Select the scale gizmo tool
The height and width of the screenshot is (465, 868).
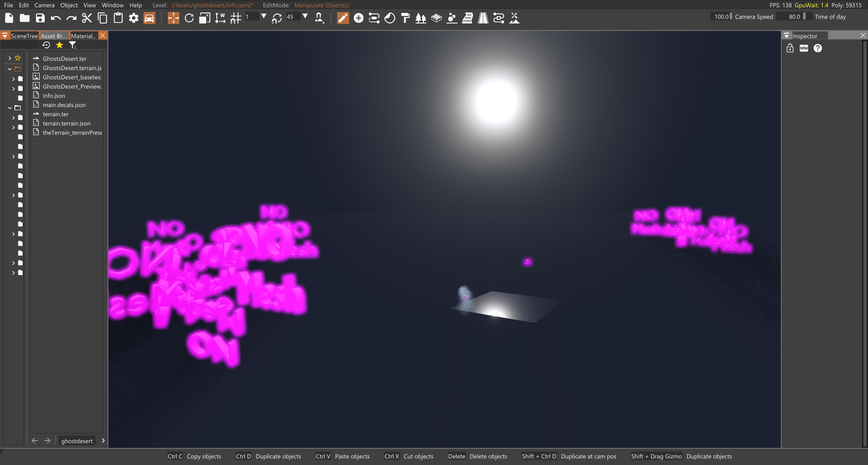[x=205, y=18]
